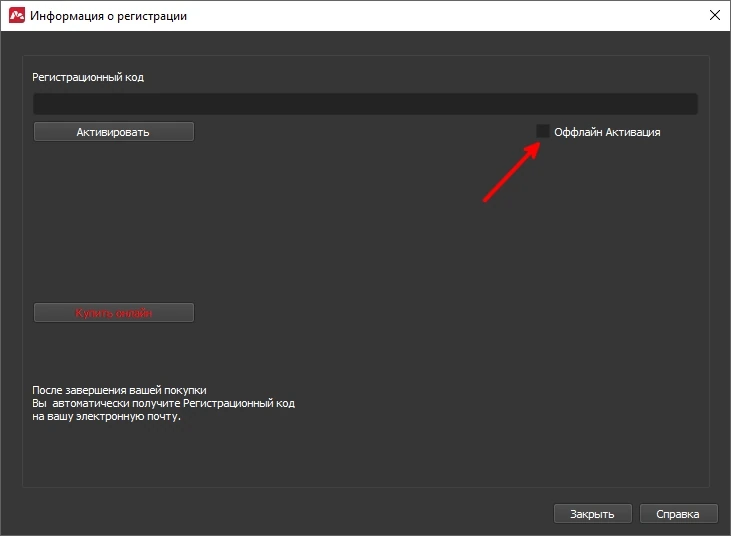Viewport: 731px width, 536px height.
Task: Close the dialog with the X icon
Action: (714, 15)
